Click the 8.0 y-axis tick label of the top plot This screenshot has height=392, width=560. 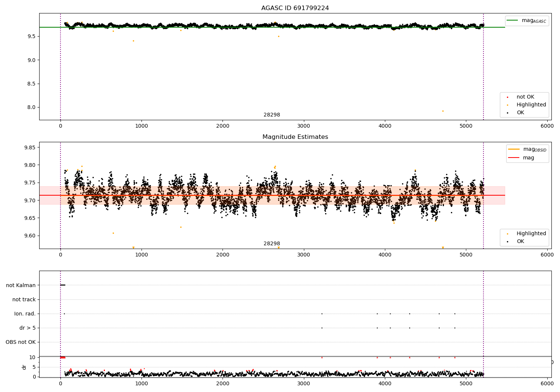(31, 107)
